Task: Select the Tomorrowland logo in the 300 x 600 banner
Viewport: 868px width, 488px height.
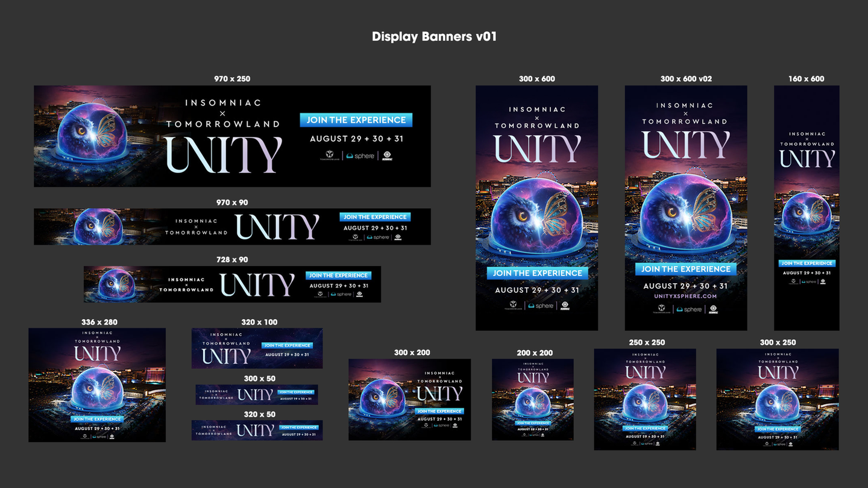Action: point(512,306)
